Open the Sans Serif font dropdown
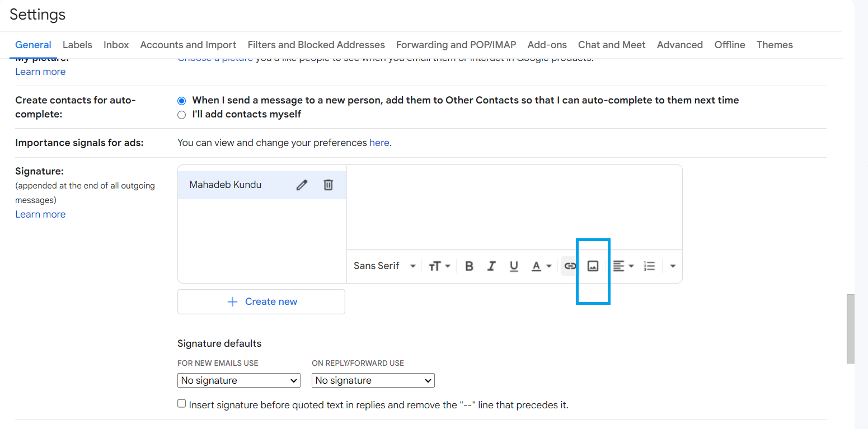The height and width of the screenshot is (429, 868). (x=384, y=266)
